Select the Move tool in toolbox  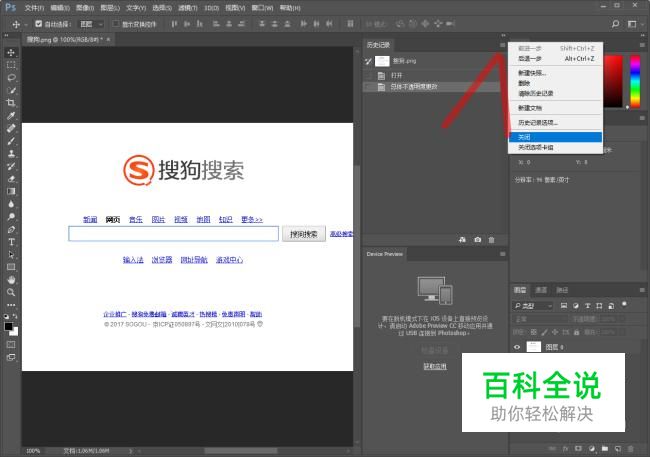[11, 52]
